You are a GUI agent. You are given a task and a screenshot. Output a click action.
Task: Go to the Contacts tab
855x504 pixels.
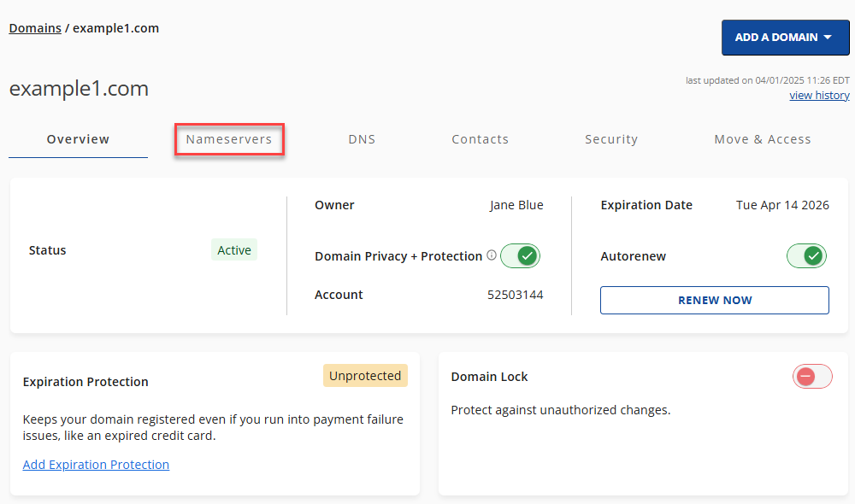click(x=480, y=139)
